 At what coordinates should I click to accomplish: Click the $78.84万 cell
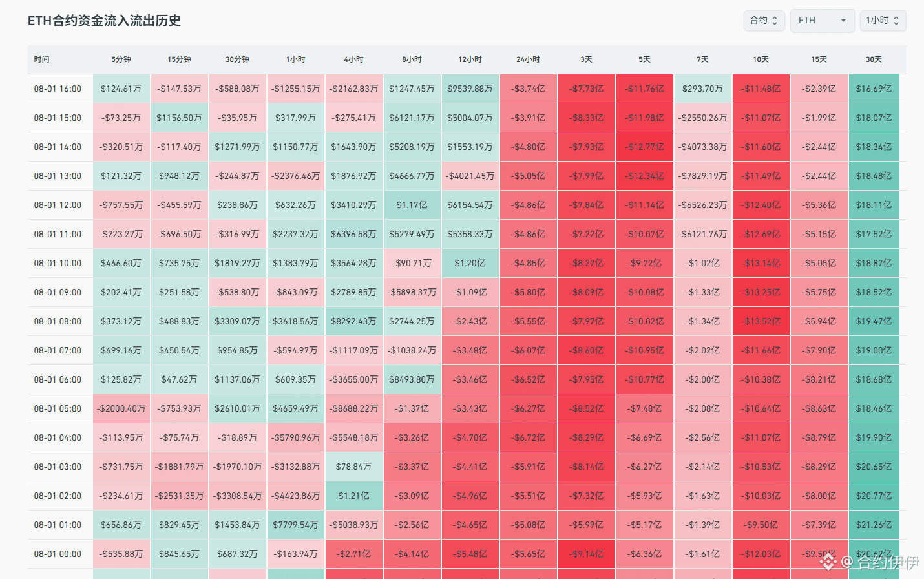coord(354,467)
